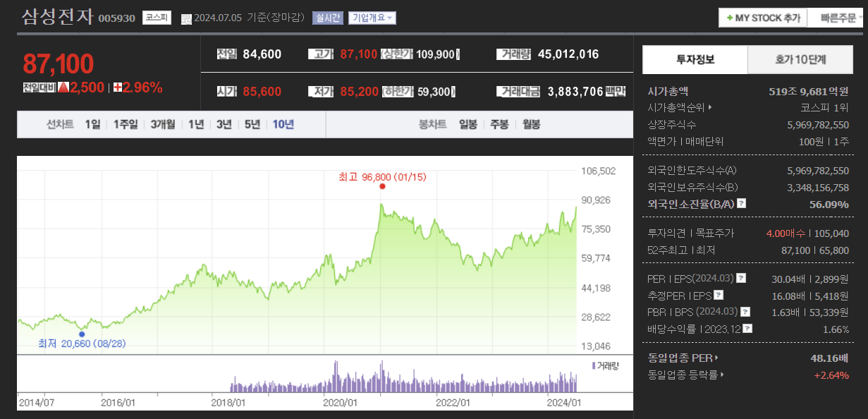The image size is (868, 419).
Task: Click the blue 최저 20,660 marker dot
Action: (x=82, y=334)
